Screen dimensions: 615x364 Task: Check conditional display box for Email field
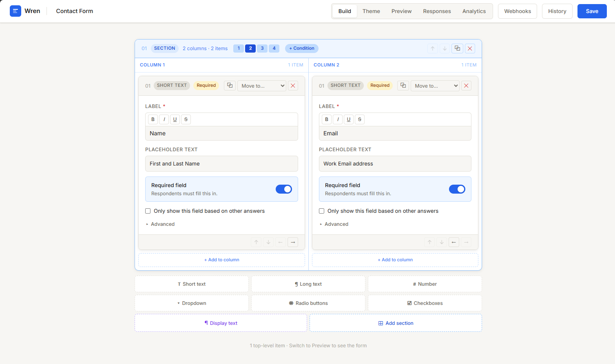(322, 211)
